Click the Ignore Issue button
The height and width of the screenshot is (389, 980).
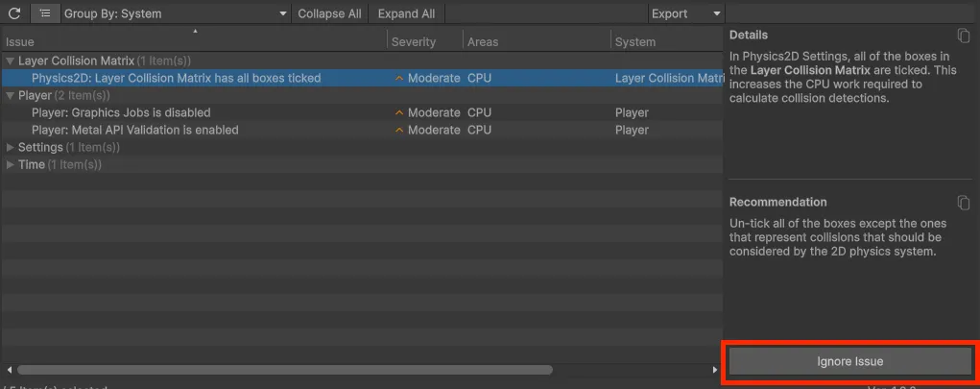(849, 361)
